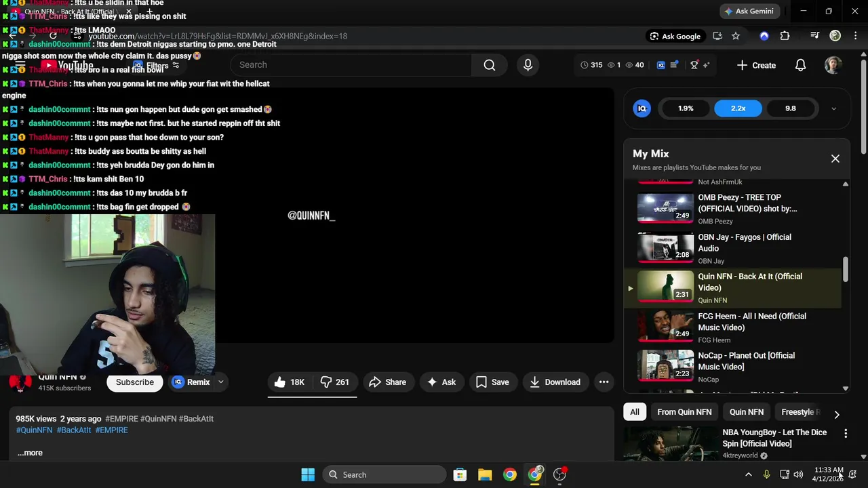Open the blue #EMPIRE hashtag link
This screenshot has height=488, width=868.
[111, 430]
